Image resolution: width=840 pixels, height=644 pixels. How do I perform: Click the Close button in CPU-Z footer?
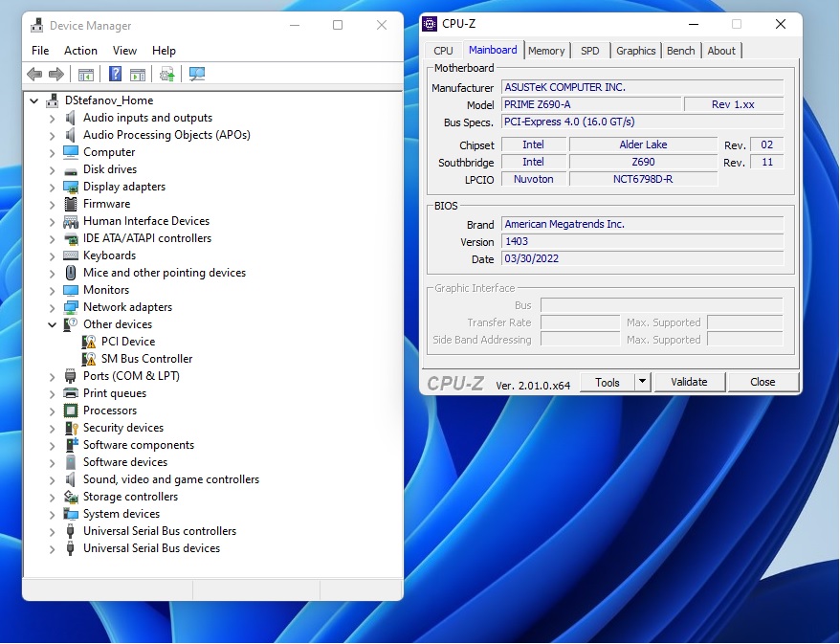(763, 382)
